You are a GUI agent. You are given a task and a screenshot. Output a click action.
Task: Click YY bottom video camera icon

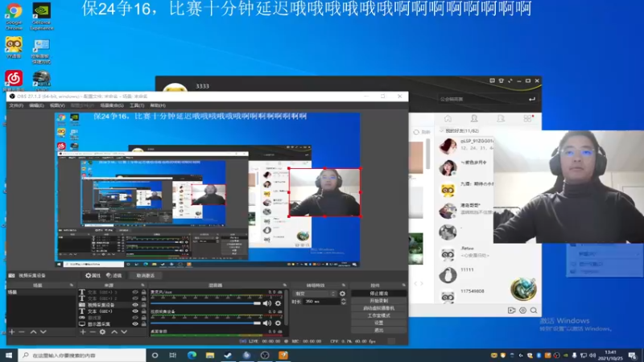(x=511, y=311)
